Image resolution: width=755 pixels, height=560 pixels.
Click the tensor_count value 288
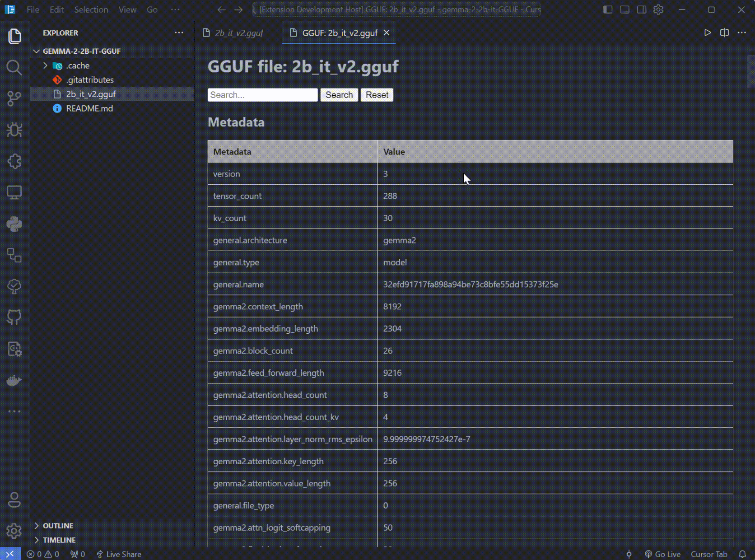(x=390, y=196)
